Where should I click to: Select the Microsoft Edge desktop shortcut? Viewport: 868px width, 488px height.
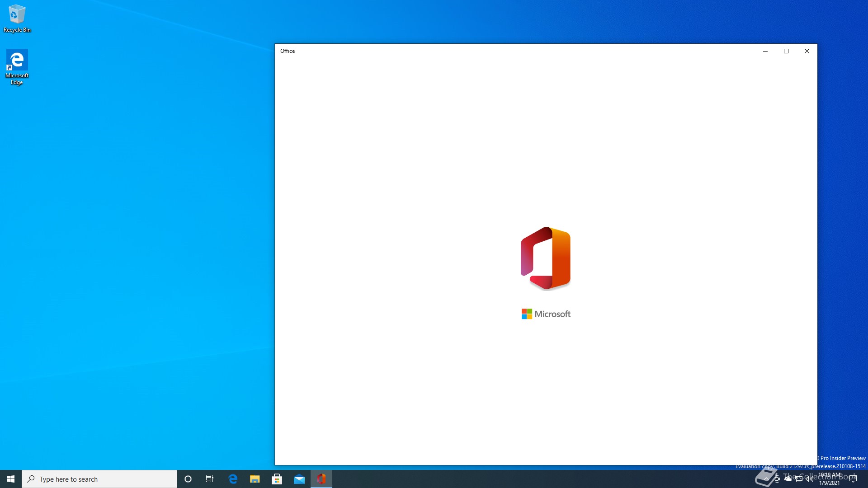point(17,67)
